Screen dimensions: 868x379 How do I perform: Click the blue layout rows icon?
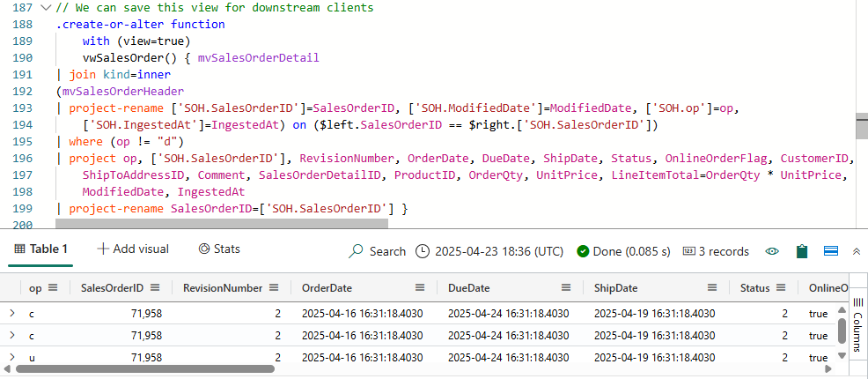coord(830,251)
